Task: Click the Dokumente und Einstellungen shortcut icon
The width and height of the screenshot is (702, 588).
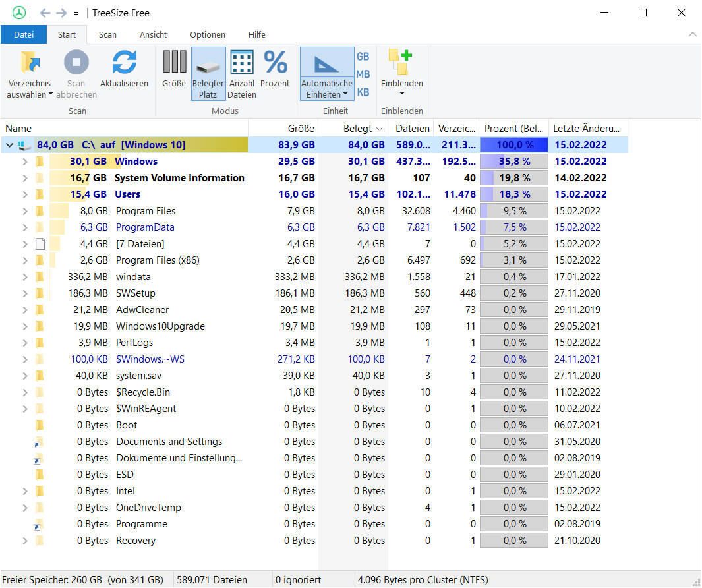Action: (39, 459)
